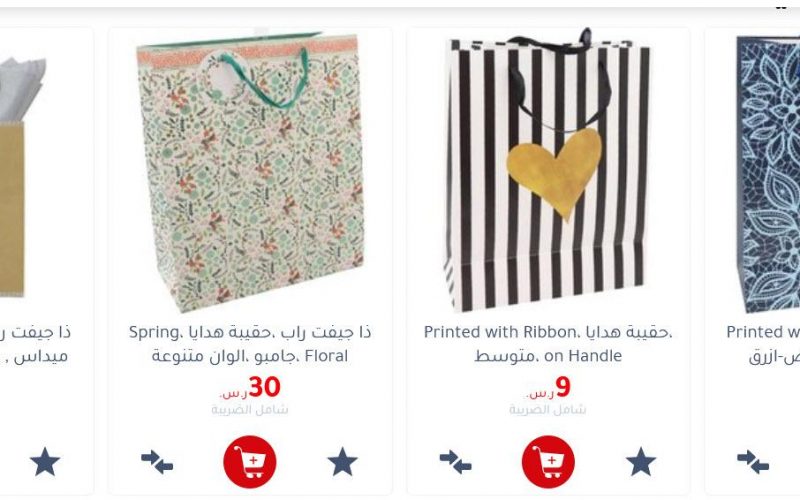
Task: Click tax-inclusive note under 9 SAR price
Action: click(x=548, y=410)
